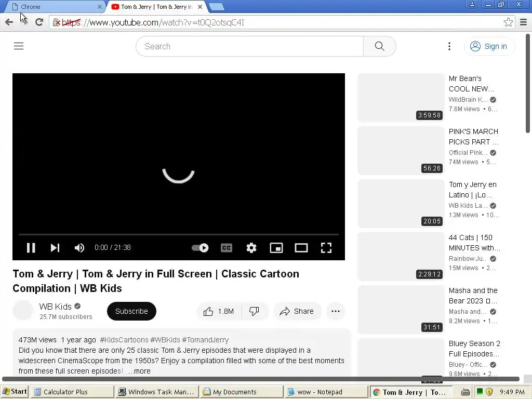Click the address bar URL

point(153,22)
